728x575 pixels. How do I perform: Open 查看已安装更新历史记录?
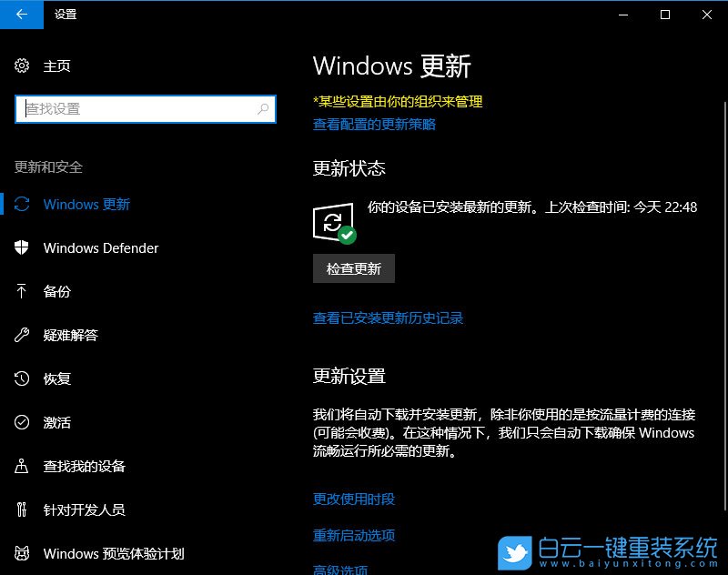pyautogui.click(x=386, y=318)
